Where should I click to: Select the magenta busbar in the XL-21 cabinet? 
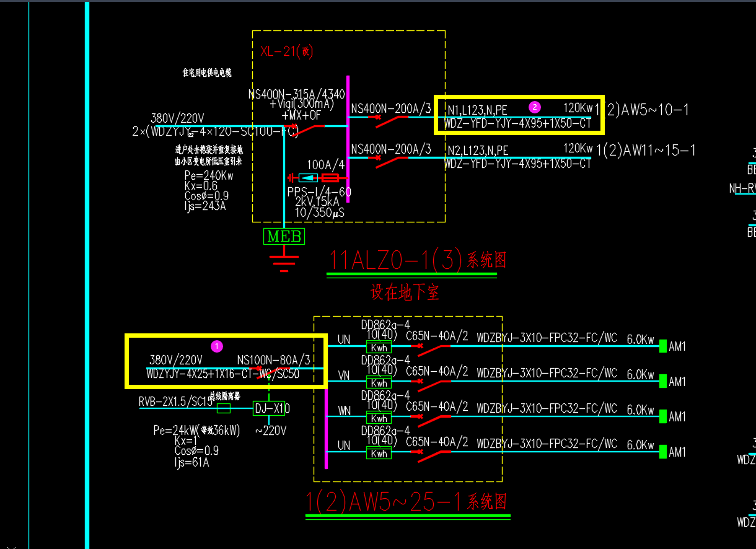348,139
